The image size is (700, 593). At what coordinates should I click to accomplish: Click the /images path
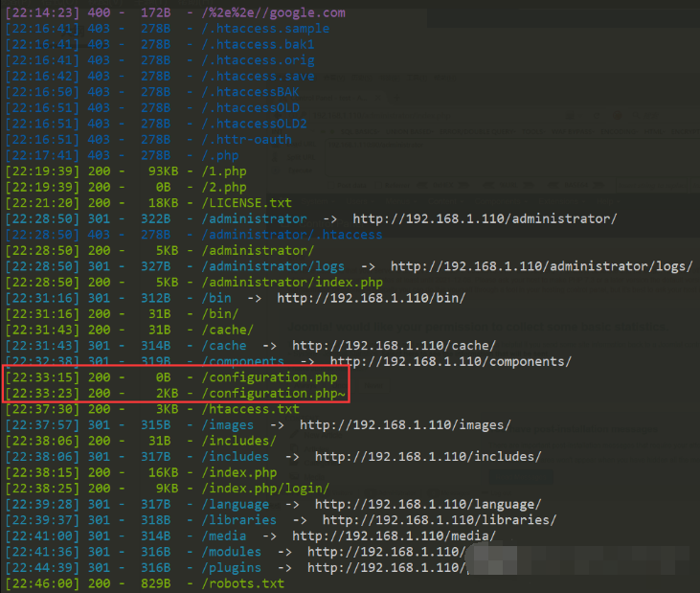tap(227, 425)
